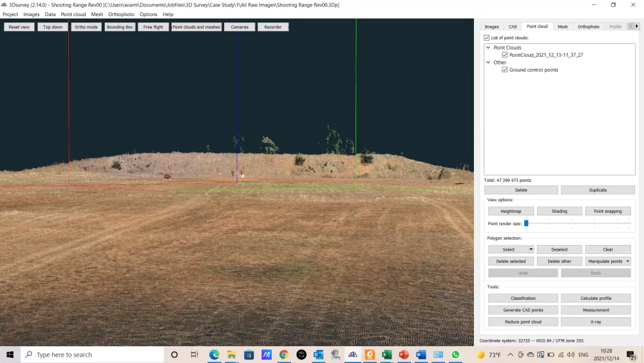This screenshot has width=644, height=363.
Task: Toggle the Cameras display button
Action: tap(240, 27)
